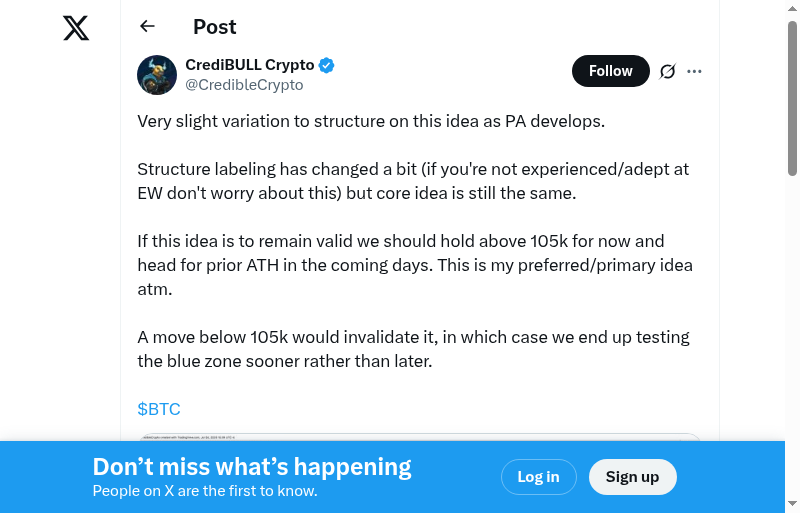Follow CrediBULL Crypto
The image size is (800, 513).
610,71
